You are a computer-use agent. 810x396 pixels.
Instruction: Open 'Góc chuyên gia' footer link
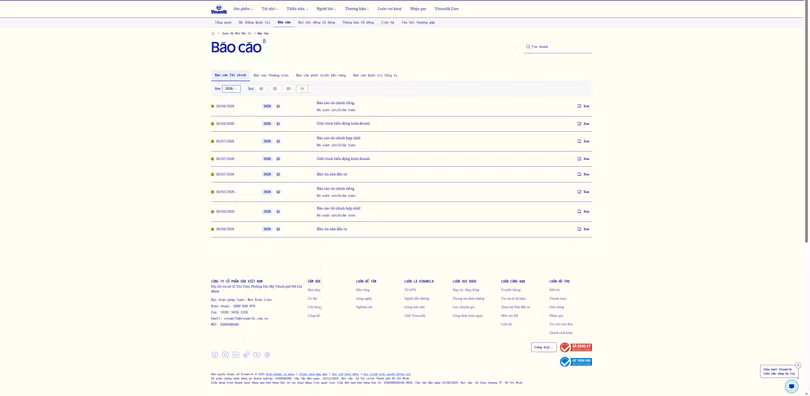coord(464,307)
